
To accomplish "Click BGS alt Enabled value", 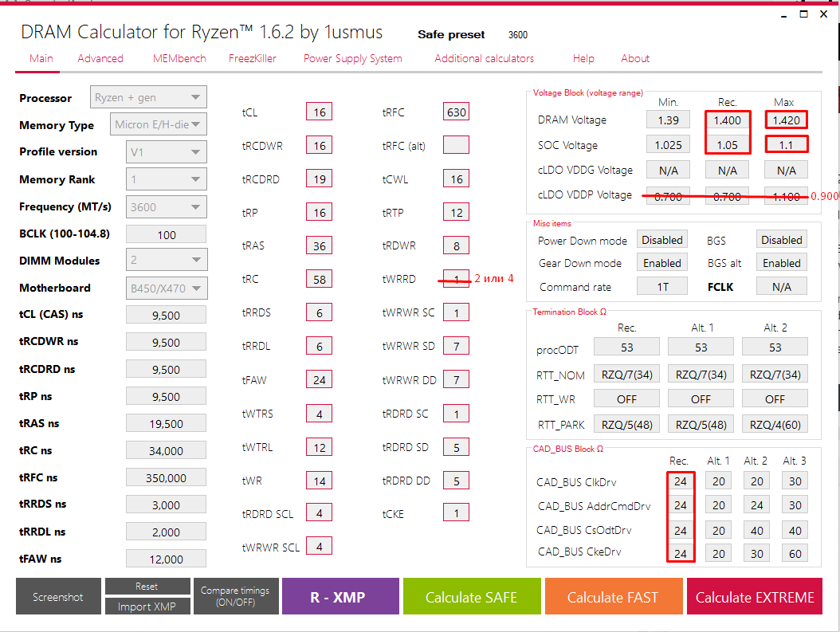I will 782,263.
